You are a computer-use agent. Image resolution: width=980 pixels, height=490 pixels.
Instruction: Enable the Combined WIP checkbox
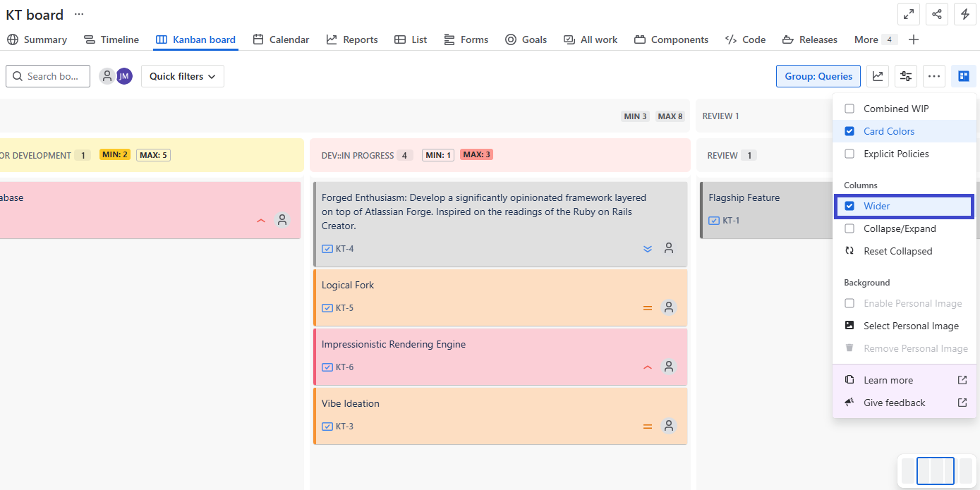tap(849, 109)
